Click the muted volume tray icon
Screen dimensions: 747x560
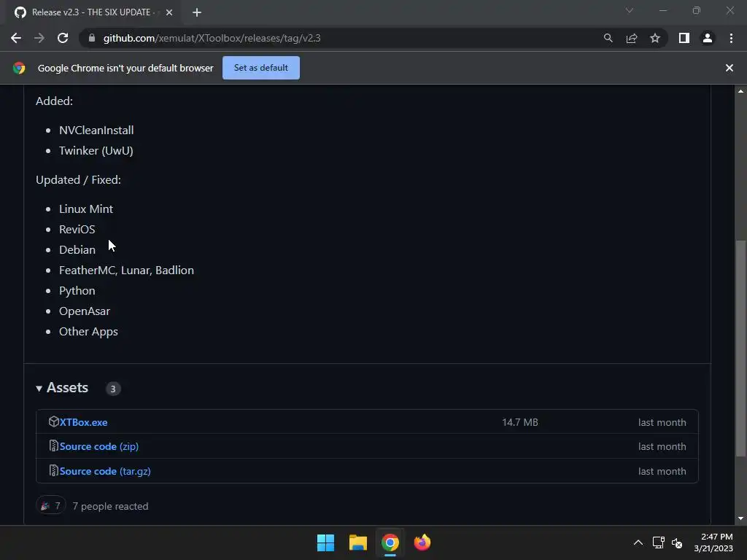pos(677,542)
